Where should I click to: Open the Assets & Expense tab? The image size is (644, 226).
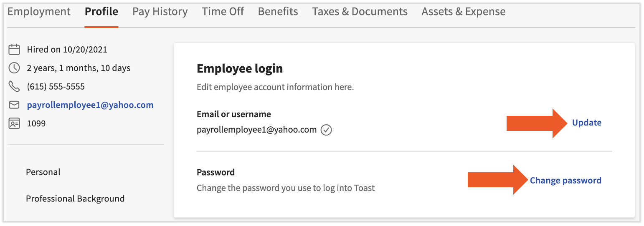click(x=464, y=12)
